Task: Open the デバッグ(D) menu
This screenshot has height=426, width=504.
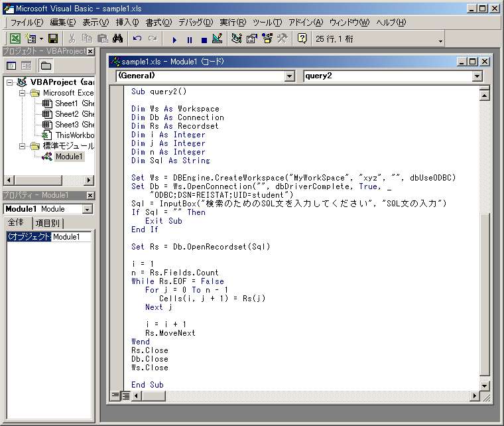Action: [196, 23]
